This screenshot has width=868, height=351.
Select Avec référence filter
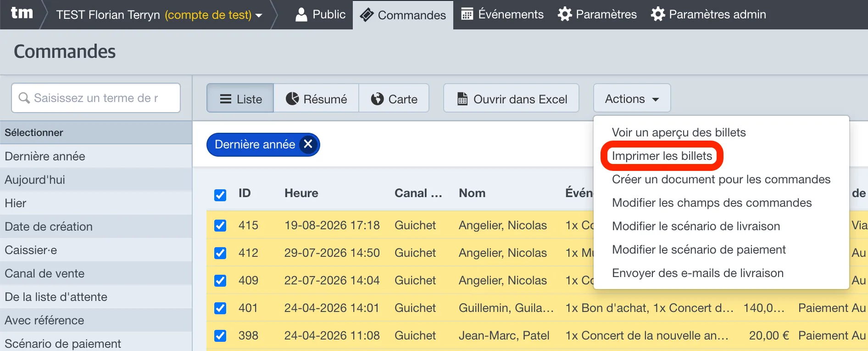pos(96,320)
